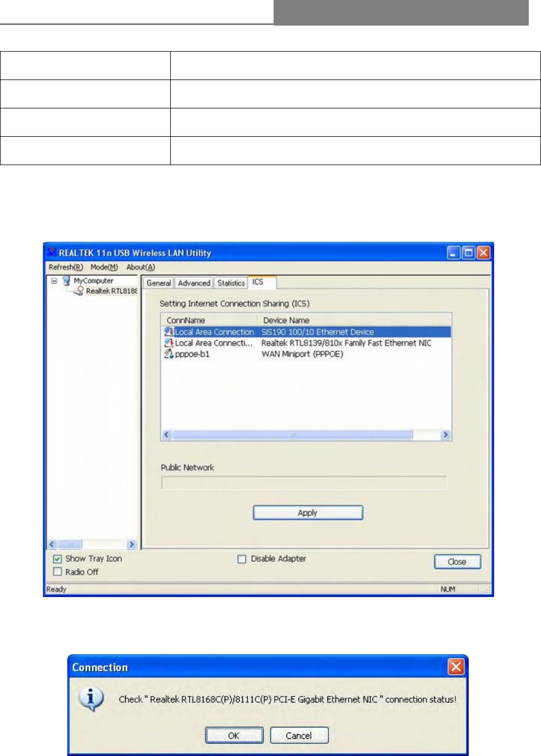Click OK in the Connection dialog
The image size is (541, 756).
coord(234,735)
